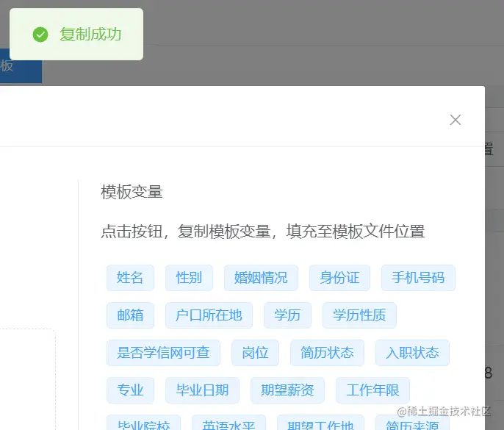The width and height of the screenshot is (504, 430).
Task: Close the template variable dialog
Action: coord(456,120)
